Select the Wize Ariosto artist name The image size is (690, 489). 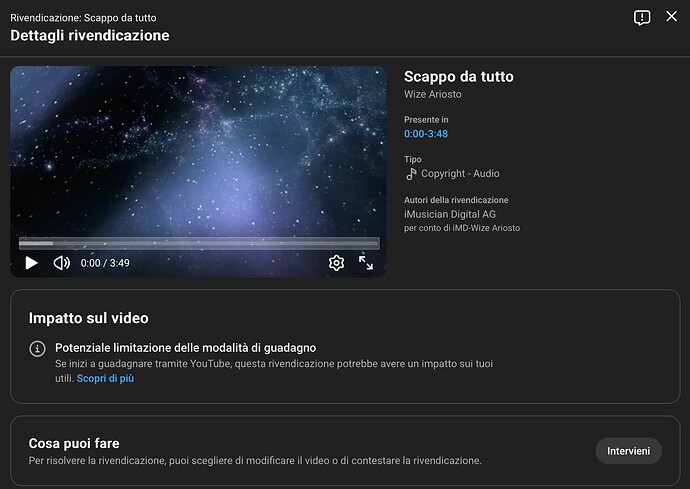433,94
